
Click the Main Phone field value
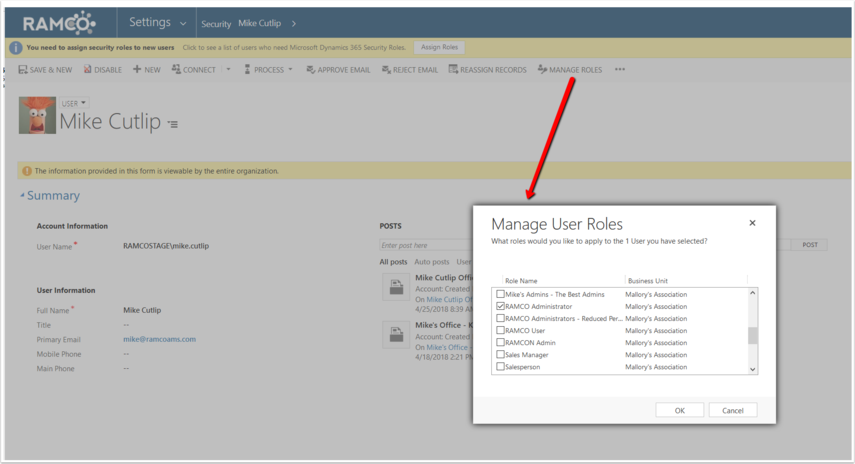126,369
